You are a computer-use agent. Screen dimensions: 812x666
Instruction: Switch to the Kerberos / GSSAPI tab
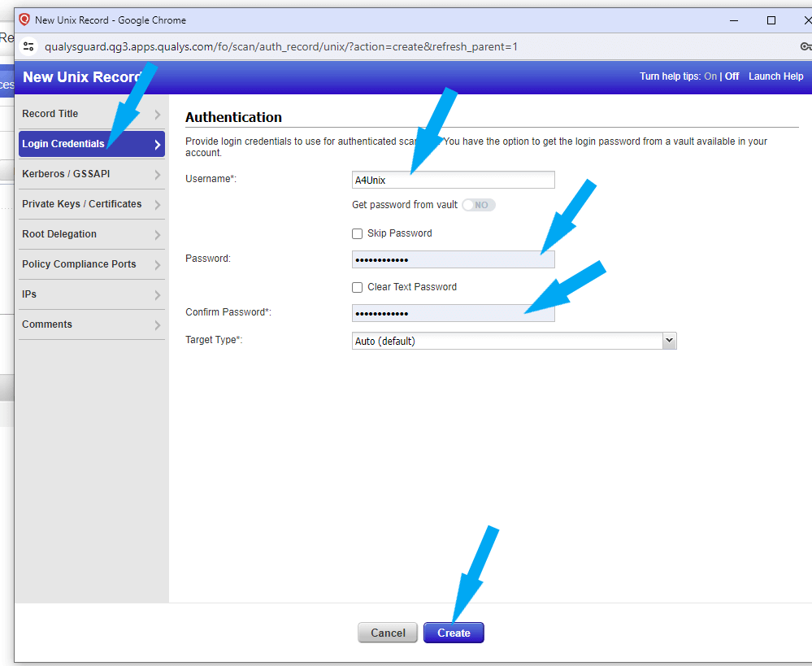[92, 174]
